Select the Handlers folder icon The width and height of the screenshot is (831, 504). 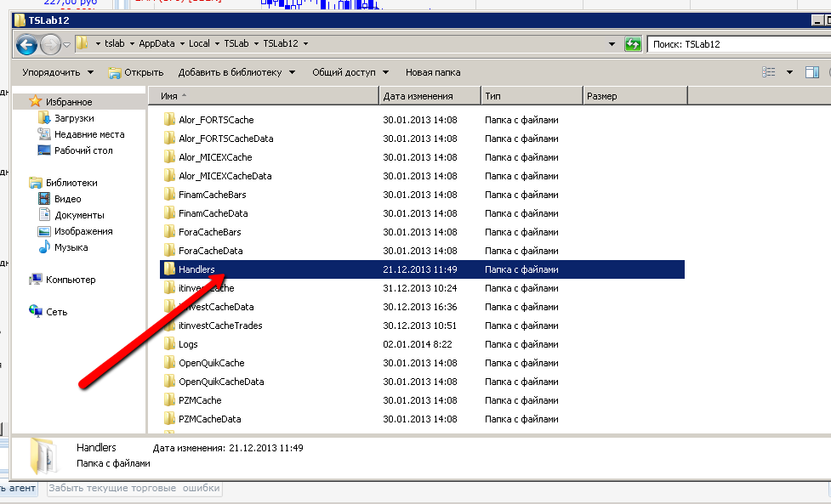(169, 269)
